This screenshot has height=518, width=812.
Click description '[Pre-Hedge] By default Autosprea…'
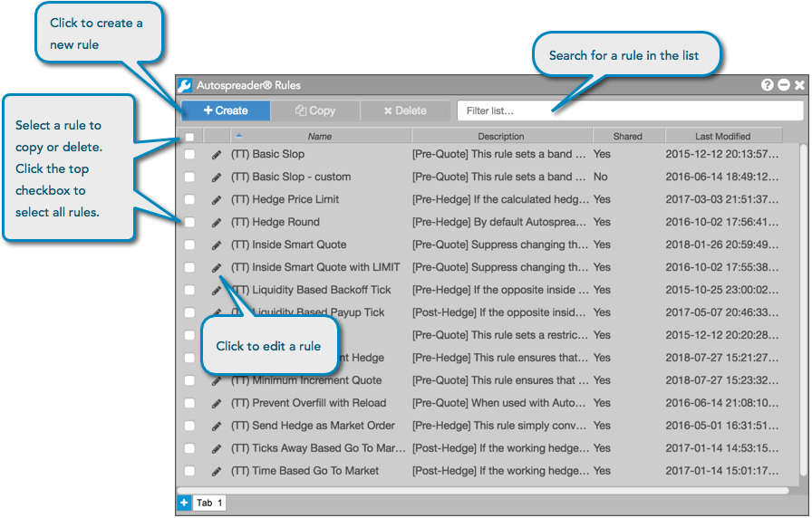click(499, 222)
